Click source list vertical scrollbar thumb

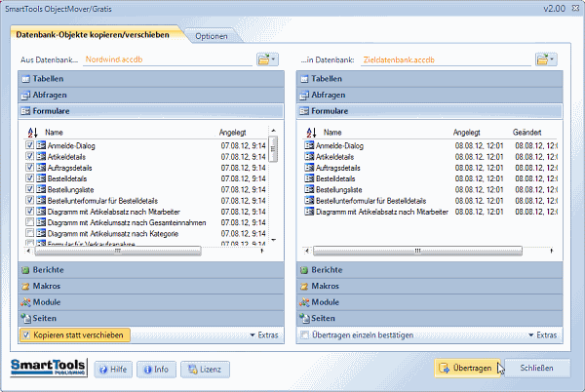(x=273, y=149)
